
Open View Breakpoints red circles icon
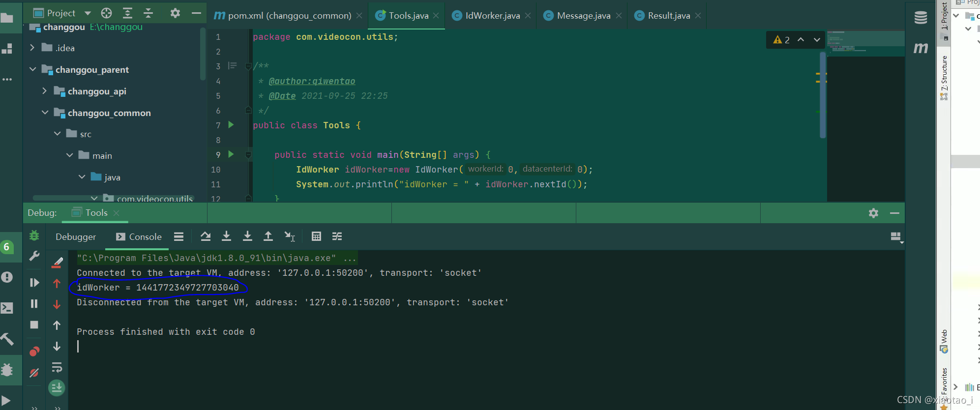[x=34, y=351]
